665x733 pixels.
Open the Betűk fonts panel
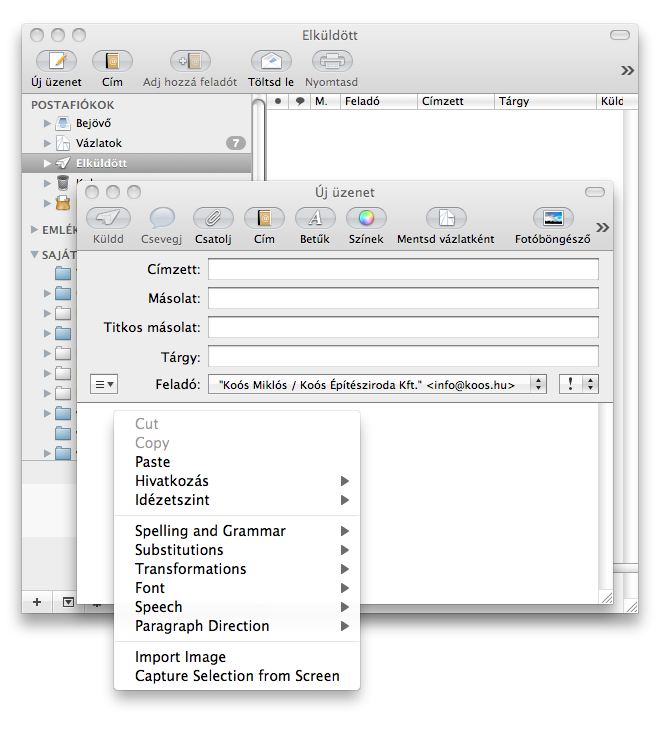coord(315,218)
